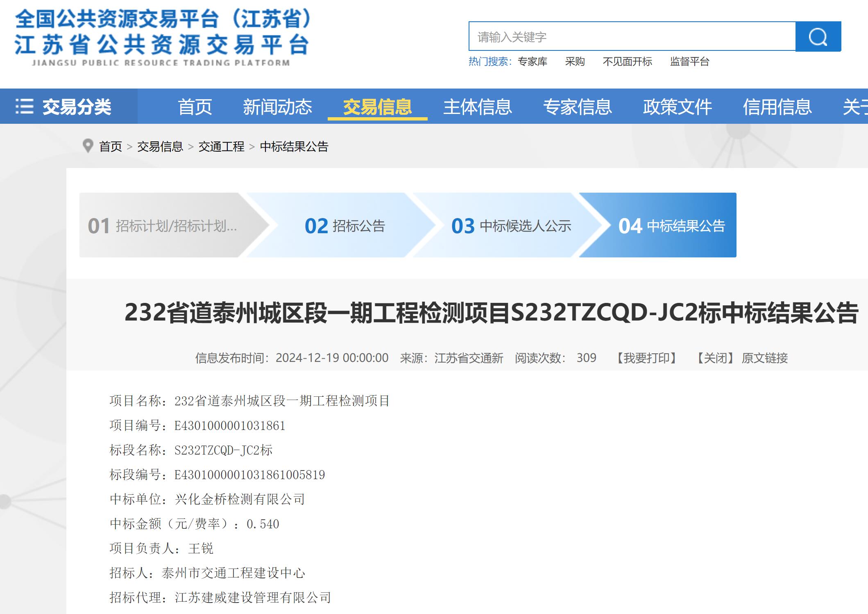Open the 政策文件 navigation item

point(677,107)
